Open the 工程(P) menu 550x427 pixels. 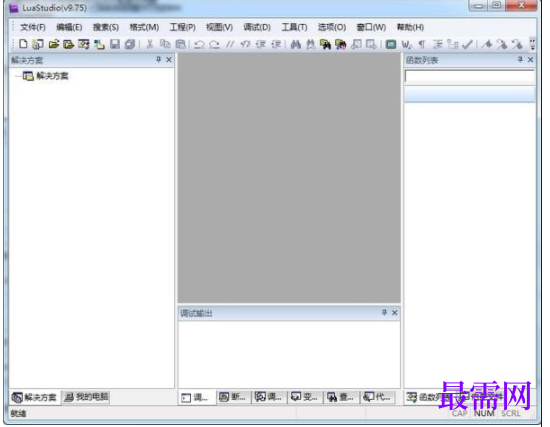[182, 27]
